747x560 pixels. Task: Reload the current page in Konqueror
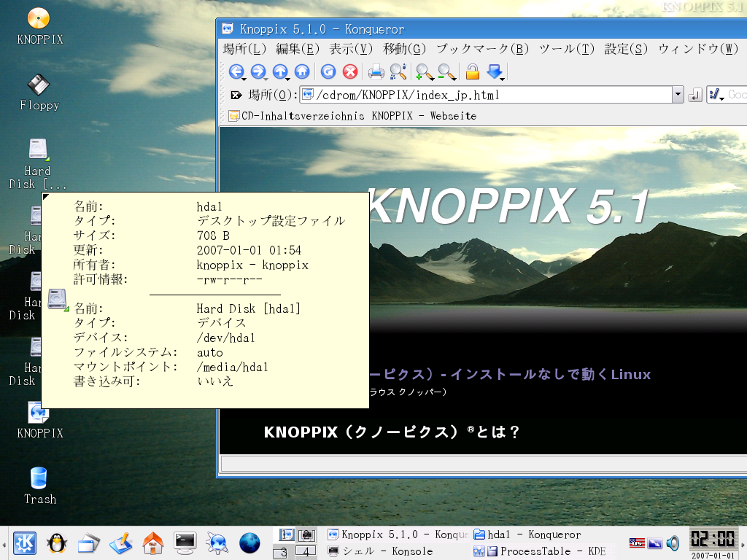pos(328,72)
